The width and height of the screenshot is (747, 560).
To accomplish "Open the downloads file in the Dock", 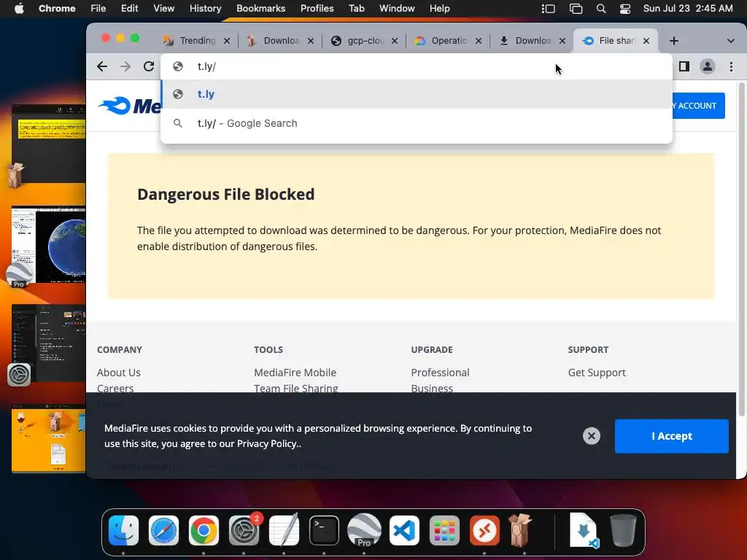I will (584, 531).
